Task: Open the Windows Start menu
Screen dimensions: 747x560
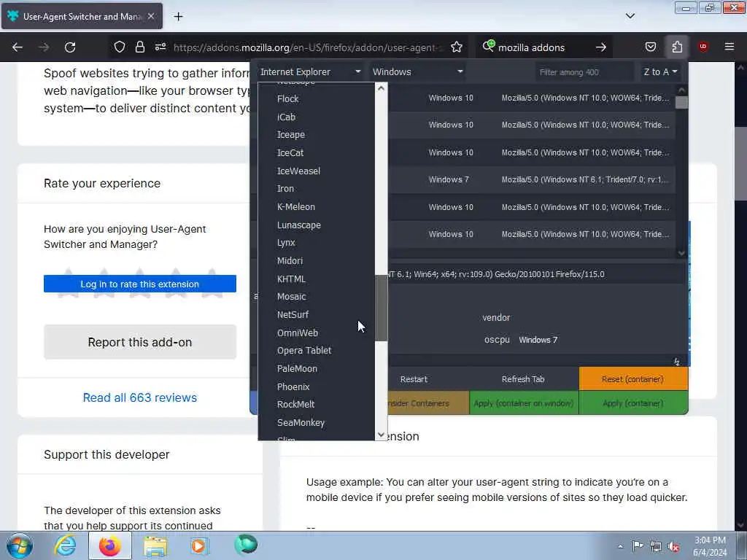Action: (20, 545)
